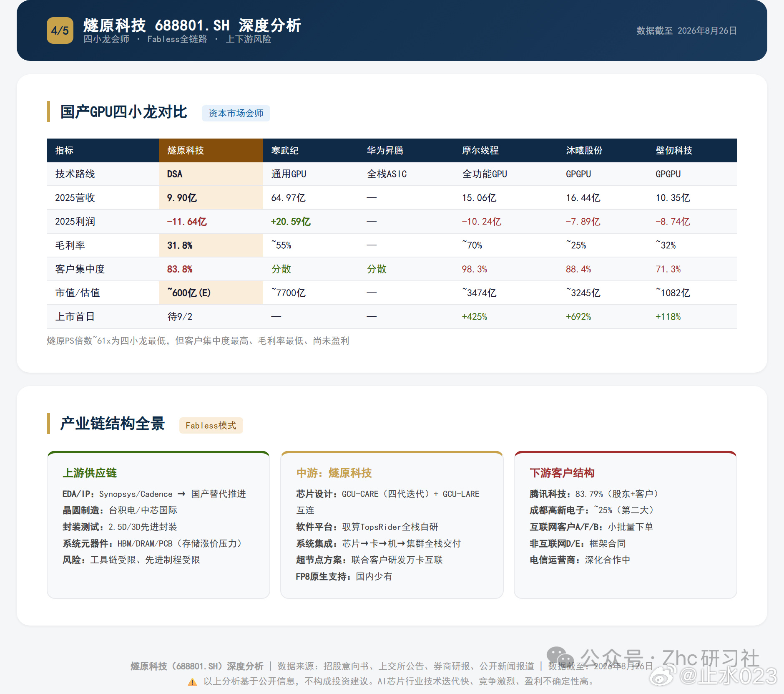Click the DSA cell
784x694 pixels.
175,174
